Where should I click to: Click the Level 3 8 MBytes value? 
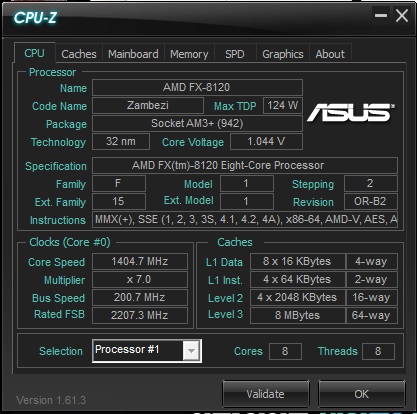297,315
